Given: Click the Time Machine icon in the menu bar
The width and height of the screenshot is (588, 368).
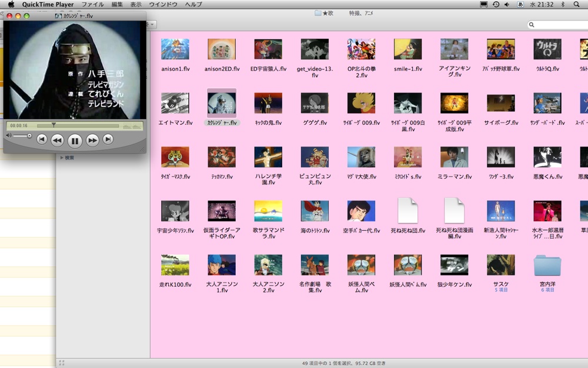Looking at the screenshot, I should (496, 4).
